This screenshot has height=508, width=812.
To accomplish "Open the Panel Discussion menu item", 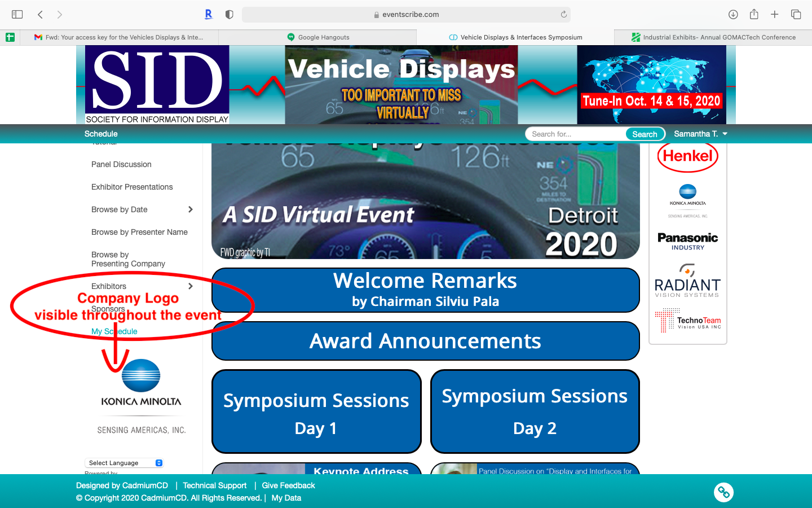I will 121,164.
